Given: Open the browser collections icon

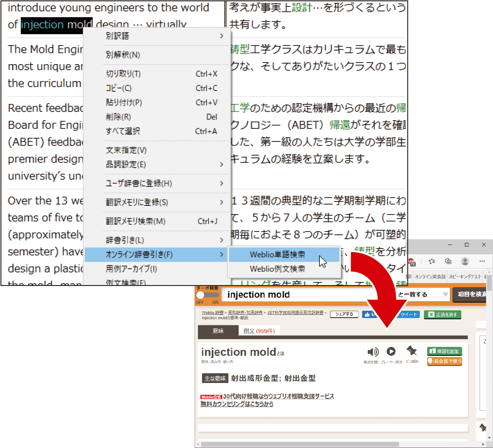Looking at the screenshot, I should tap(448, 261).
